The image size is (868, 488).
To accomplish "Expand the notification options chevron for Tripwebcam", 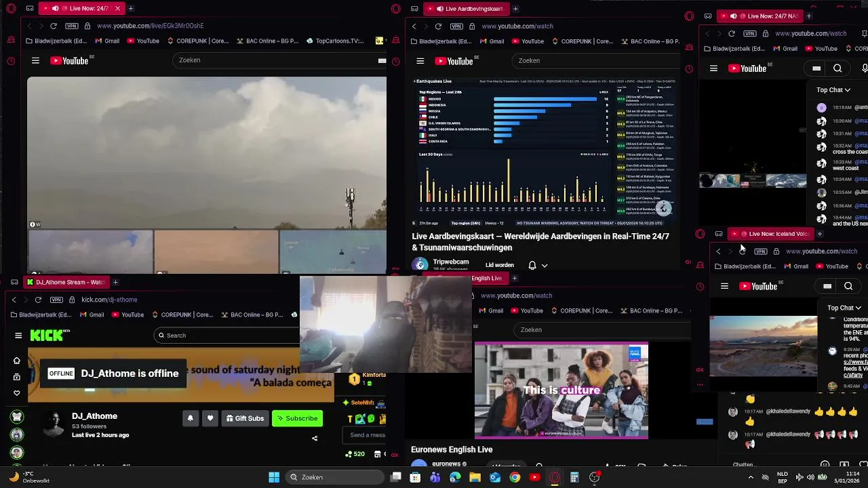I will 545,266.
